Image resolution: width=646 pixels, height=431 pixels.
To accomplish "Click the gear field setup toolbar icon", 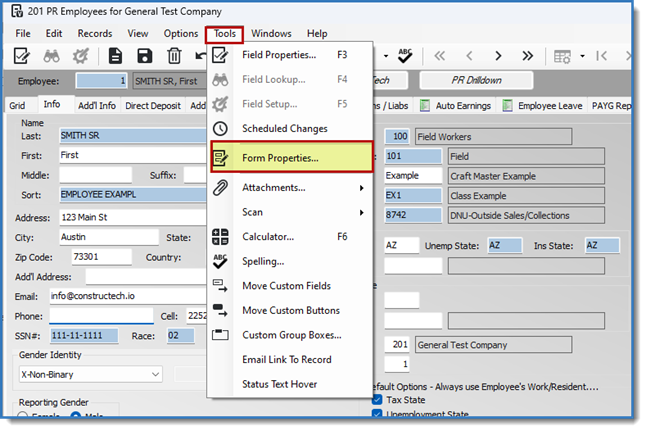I will point(81,56).
